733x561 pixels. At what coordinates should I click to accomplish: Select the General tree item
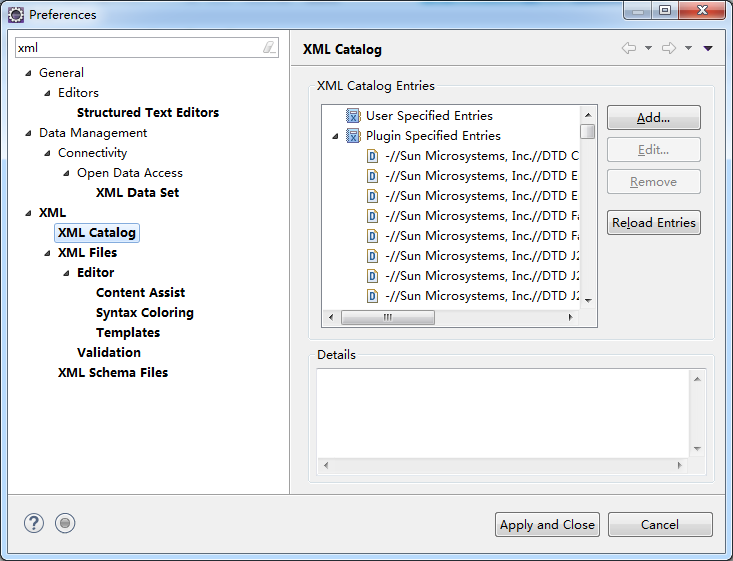pos(61,72)
